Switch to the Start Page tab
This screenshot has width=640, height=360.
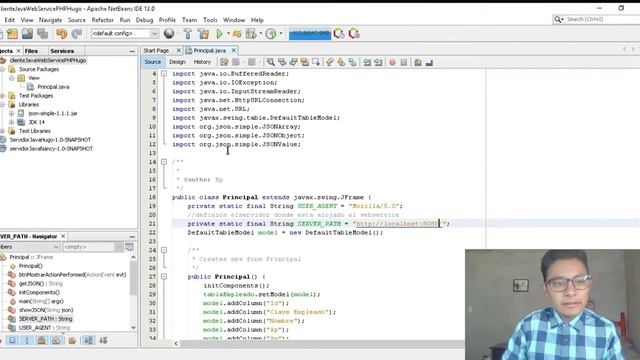pyautogui.click(x=156, y=51)
